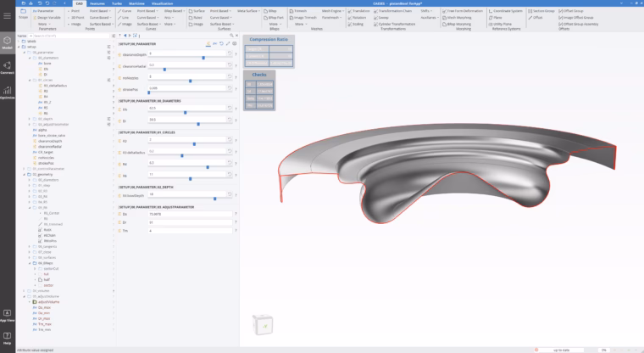The width and height of the screenshot is (644, 353).
Task: Add a Rotation transformation
Action: pyautogui.click(x=357, y=18)
